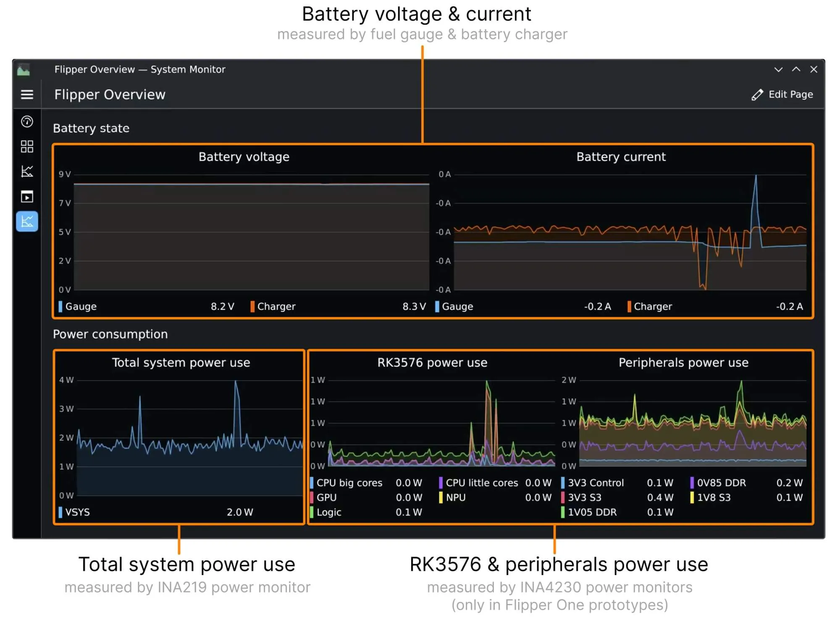
Task: Click the GPU legend label
Action: click(326, 497)
